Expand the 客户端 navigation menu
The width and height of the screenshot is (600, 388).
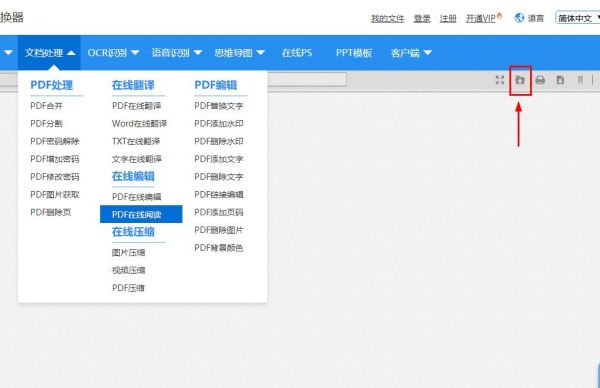pyautogui.click(x=411, y=53)
